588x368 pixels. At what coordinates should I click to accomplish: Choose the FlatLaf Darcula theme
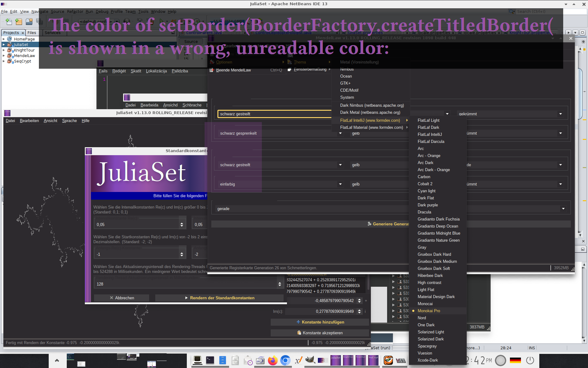point(431,141)
